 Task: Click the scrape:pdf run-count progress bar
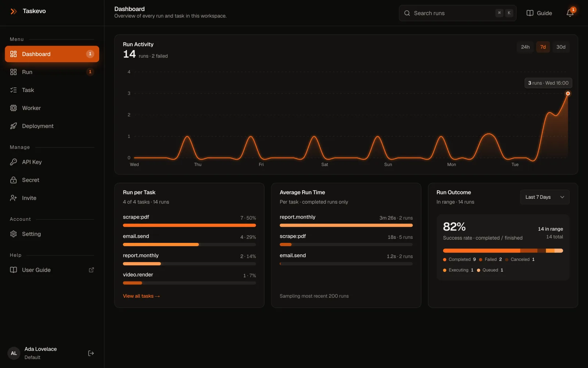point(189,225)
